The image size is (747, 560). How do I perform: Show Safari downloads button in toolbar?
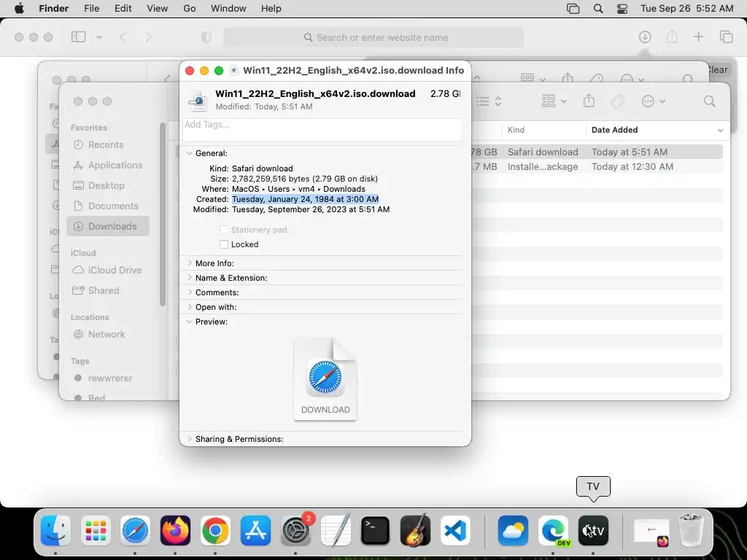point(645,36)
